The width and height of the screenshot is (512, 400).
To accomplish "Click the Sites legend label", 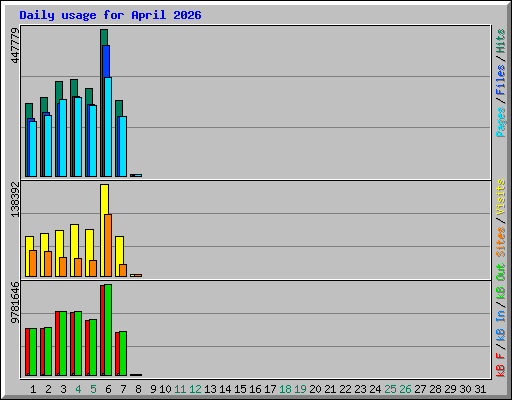I will click(x=500, y=242).
